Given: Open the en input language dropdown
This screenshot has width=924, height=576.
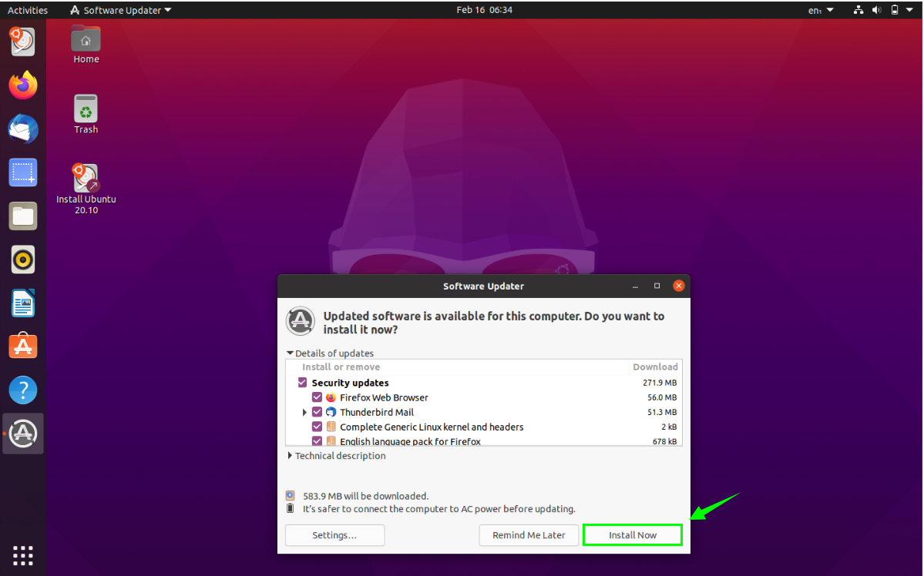Looking at the screenshot, I should [821, 10].
